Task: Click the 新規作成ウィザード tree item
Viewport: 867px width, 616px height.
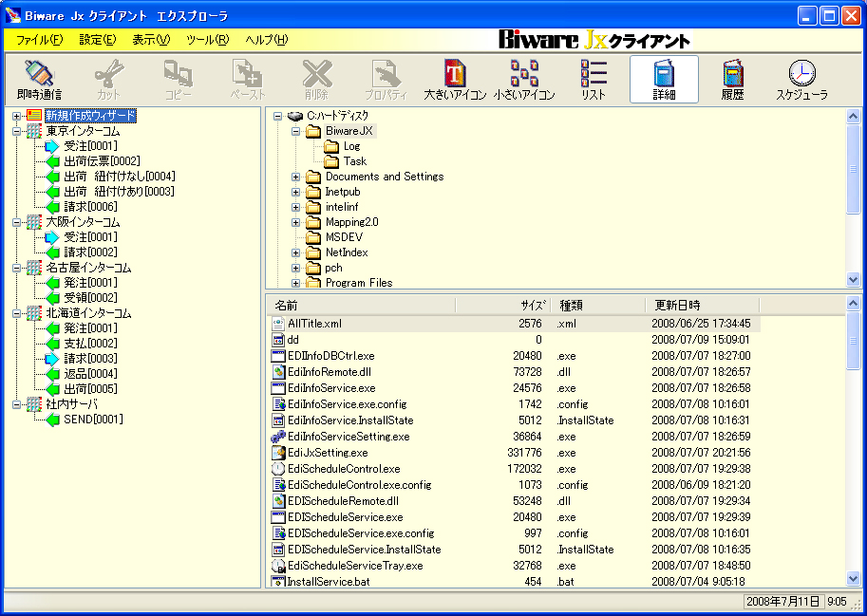Action: [90, 116]
